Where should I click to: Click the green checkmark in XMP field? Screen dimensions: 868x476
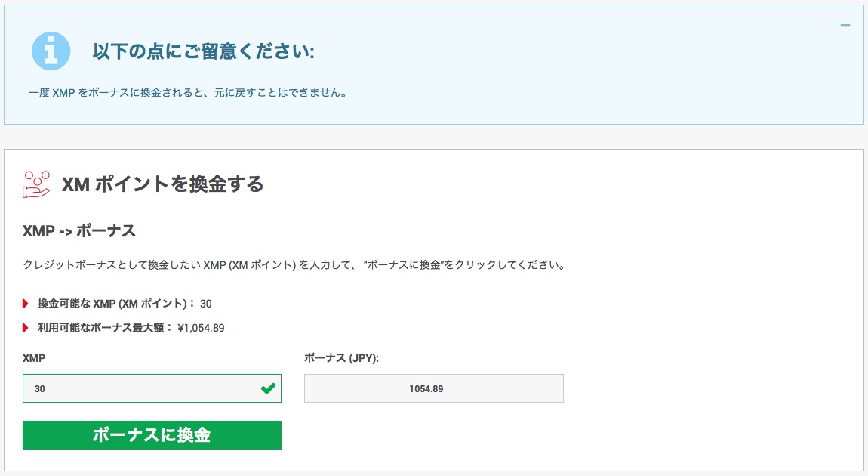click(x=269, y=388)
